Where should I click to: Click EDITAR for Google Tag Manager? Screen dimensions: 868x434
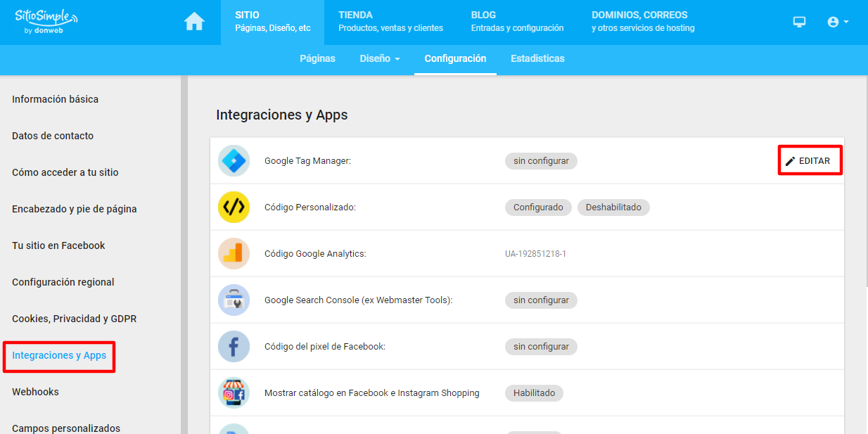tap(810, 161)
